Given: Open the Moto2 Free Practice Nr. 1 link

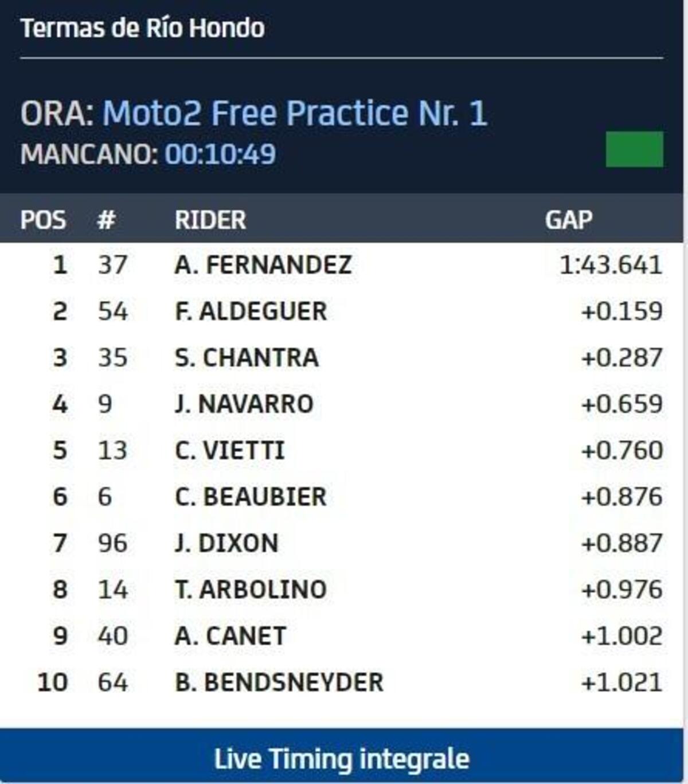Looking at the screenshot, I should coord(295,112).
